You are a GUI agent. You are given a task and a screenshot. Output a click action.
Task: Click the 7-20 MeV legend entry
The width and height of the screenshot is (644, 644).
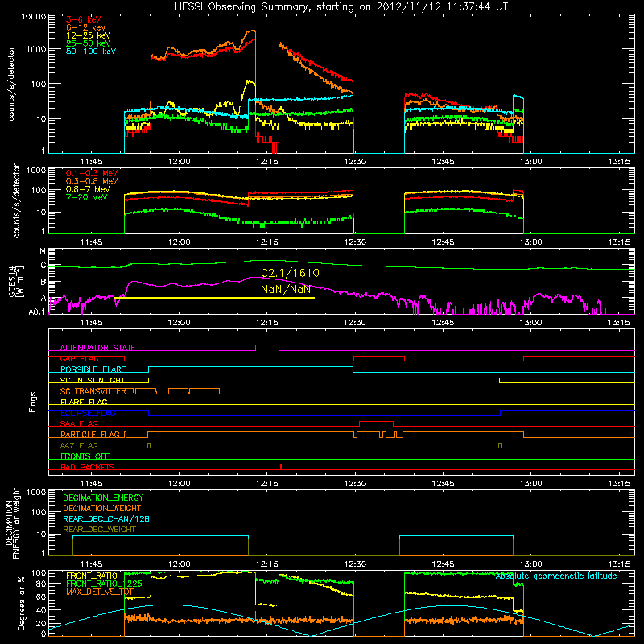pyautogui.click(x=87, y=197)
